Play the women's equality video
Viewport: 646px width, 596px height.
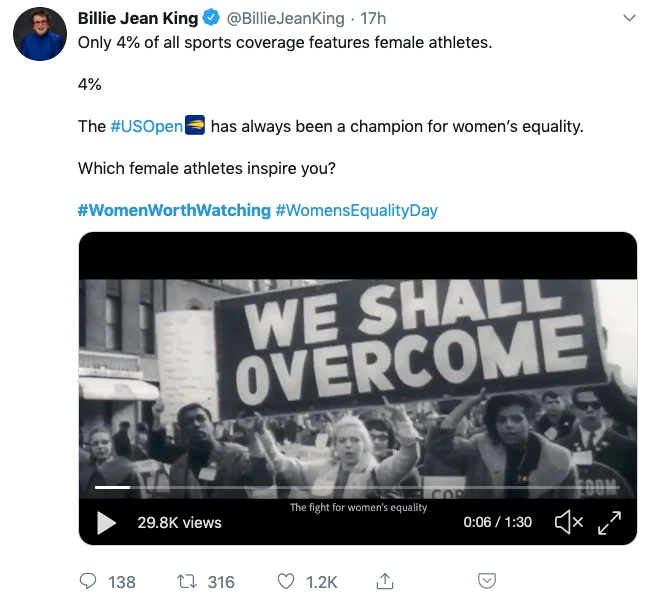(106, 522)
